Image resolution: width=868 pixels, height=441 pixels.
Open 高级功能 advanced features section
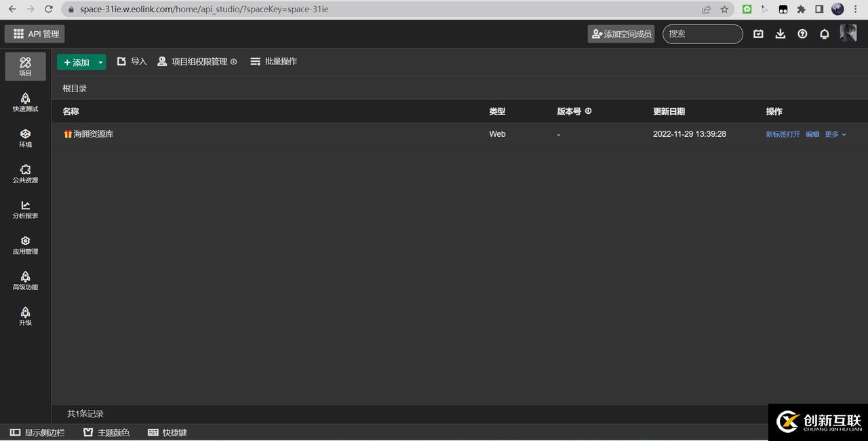pos(25,281)
